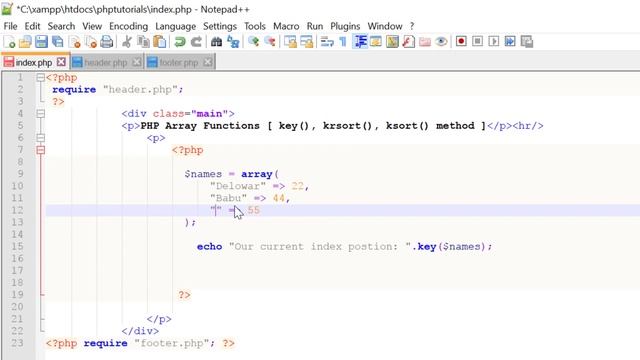Copy the selection with the Copy icon
The image size is (640, 360).
pyautogui.click(x=143, y=42)
